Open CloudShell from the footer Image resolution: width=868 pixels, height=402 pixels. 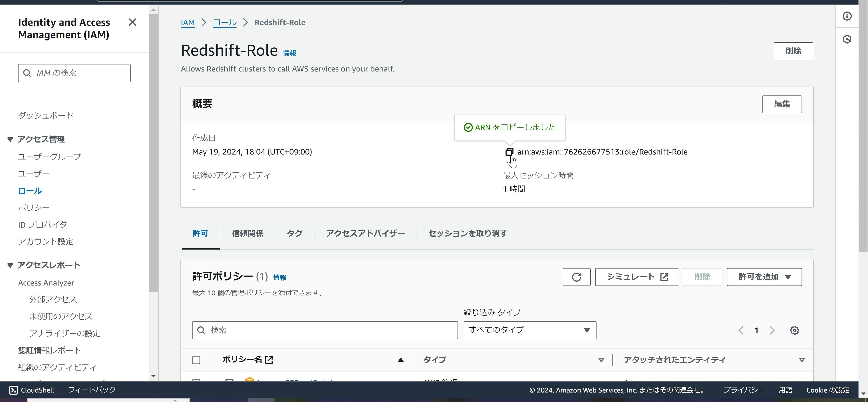click(x=31, y=390)
